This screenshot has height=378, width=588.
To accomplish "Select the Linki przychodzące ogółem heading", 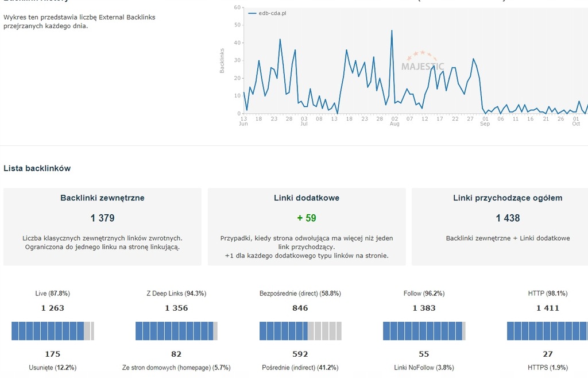I will (x=508, y=198).
